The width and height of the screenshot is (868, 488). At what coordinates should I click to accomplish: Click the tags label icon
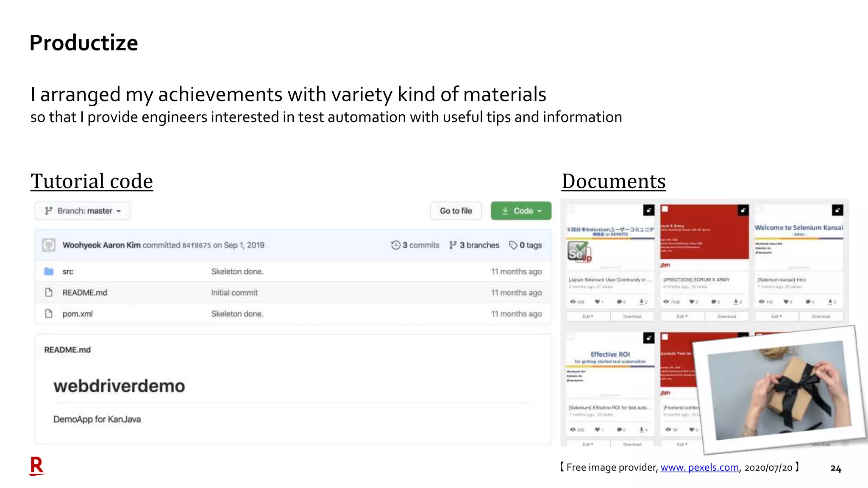point(513,245)
